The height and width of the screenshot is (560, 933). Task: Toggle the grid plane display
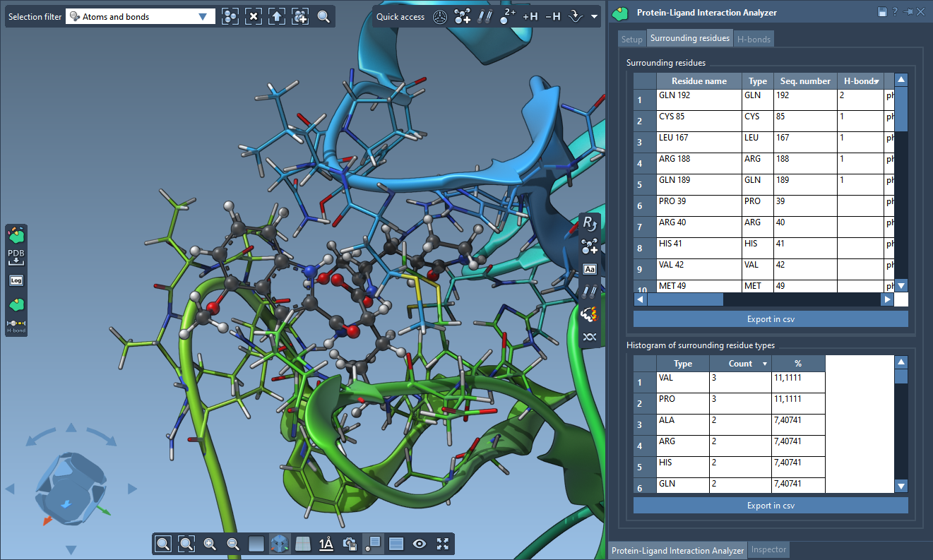coord(303,544)
